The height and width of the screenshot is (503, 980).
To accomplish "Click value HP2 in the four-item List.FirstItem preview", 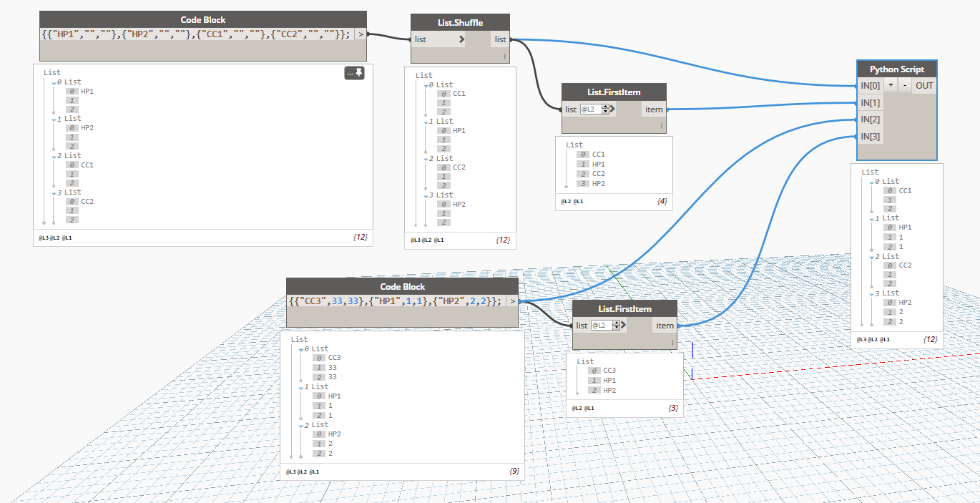I will (x=599, y=184).
